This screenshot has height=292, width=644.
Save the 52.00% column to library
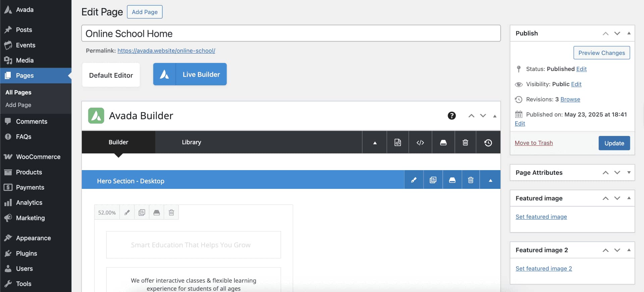tap(157, 213)
